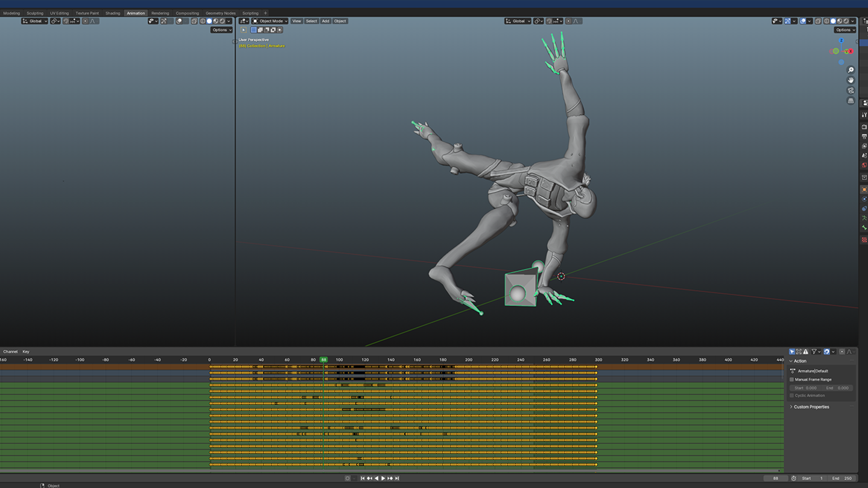Click the zoom view magnifier icon

(x=850, y=70)
